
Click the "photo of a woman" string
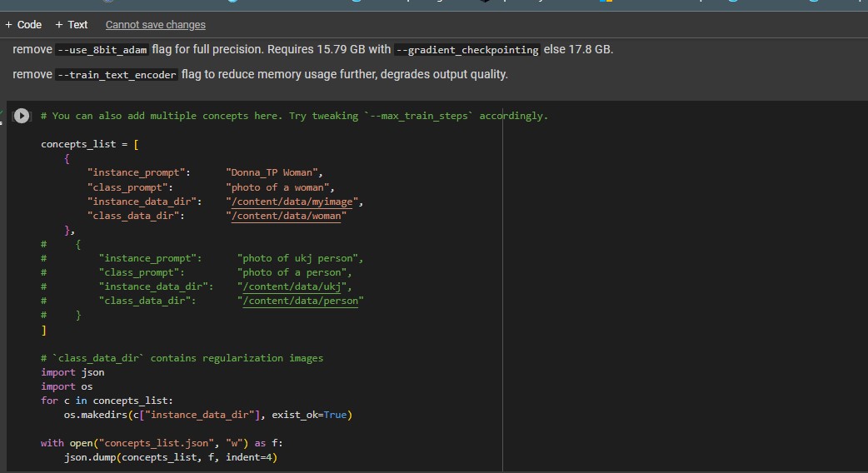278,187
